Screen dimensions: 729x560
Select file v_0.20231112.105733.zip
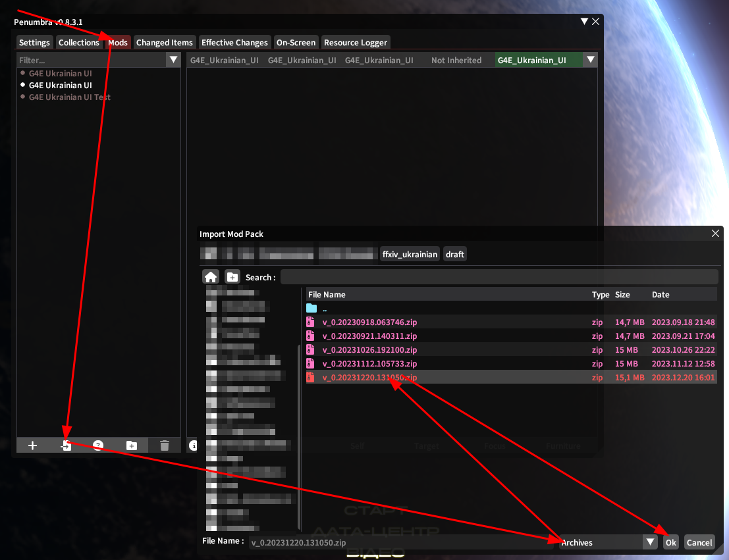tap(511, 363)
